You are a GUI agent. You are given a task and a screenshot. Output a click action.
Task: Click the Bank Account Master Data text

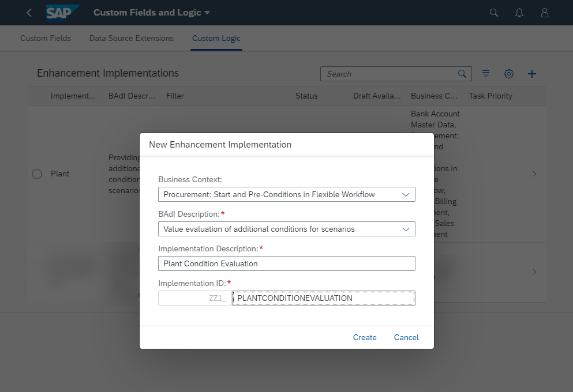click(435, 119)
